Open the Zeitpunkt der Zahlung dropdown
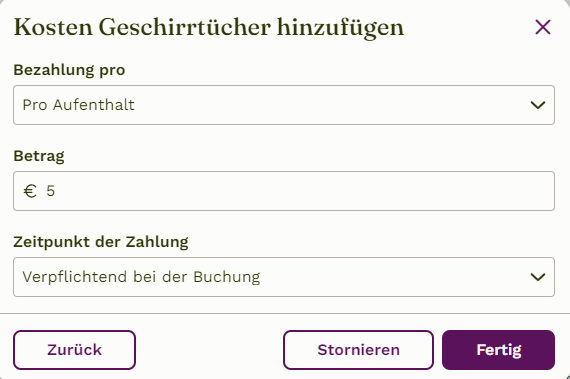The image size is (570, 379). (284, 277)
